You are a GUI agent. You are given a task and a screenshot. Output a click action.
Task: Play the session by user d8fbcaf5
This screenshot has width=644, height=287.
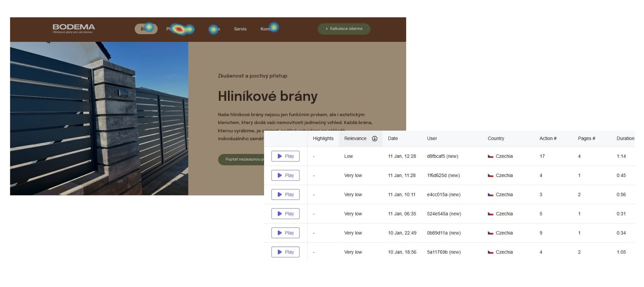click(285, 156)
